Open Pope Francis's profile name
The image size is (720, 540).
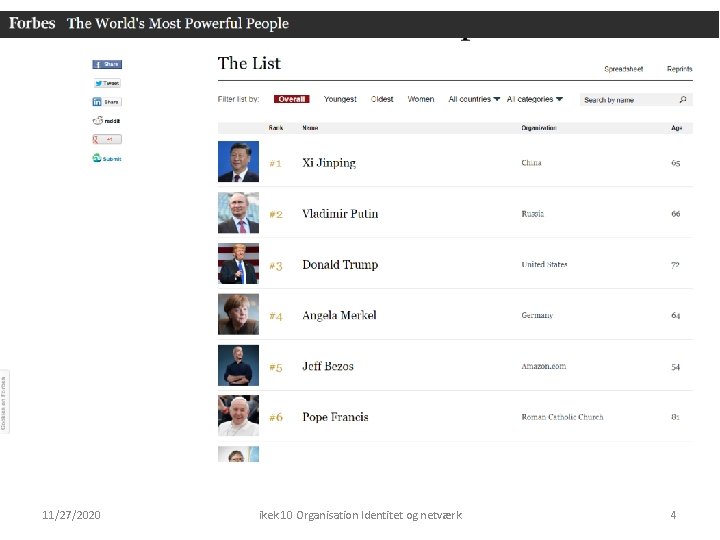(335, 417)
